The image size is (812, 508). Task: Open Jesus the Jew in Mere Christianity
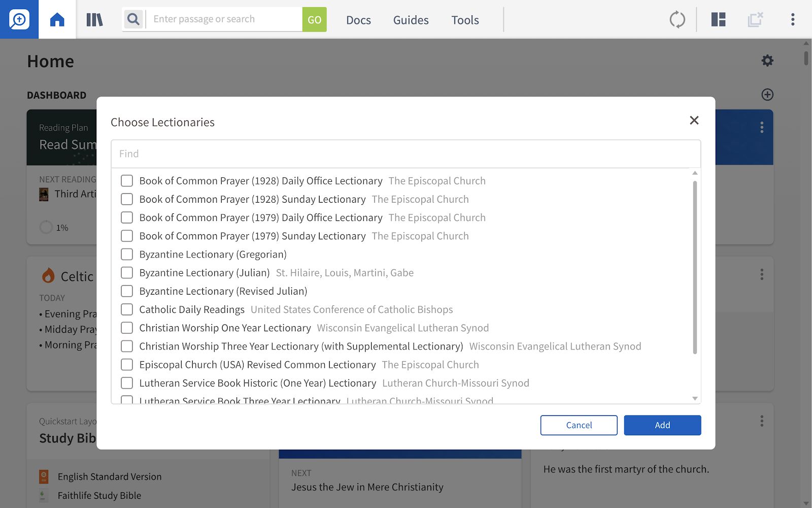coord(367,487)
